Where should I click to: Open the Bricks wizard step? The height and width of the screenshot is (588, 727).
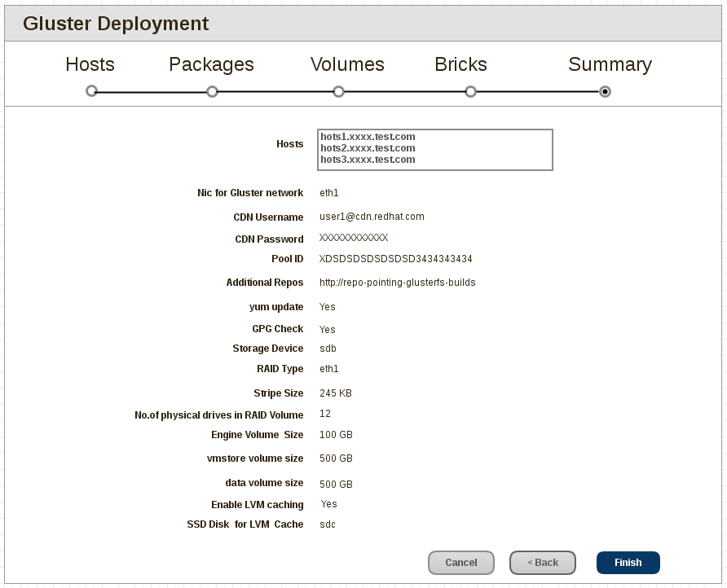coord(460,64)
